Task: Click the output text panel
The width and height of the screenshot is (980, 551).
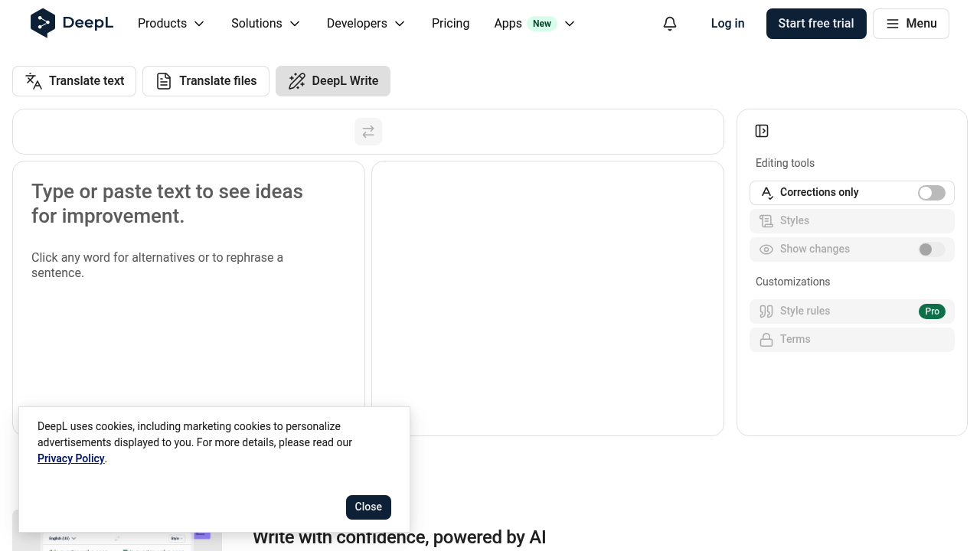Action: tap(547, 298)
